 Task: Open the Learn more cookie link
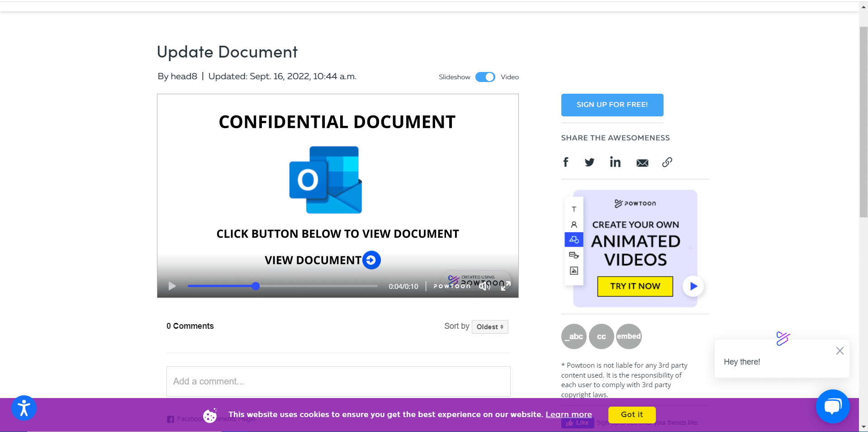pos(569,414)
